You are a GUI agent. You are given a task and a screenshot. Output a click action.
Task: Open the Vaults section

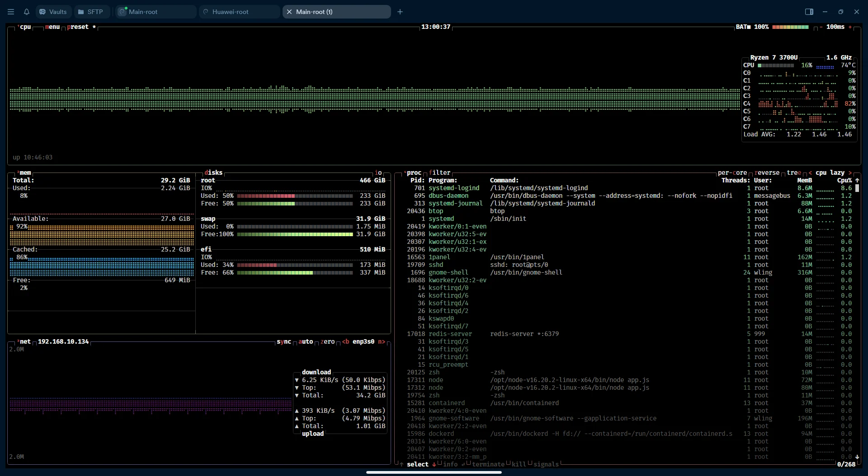(x=53, y=12)
